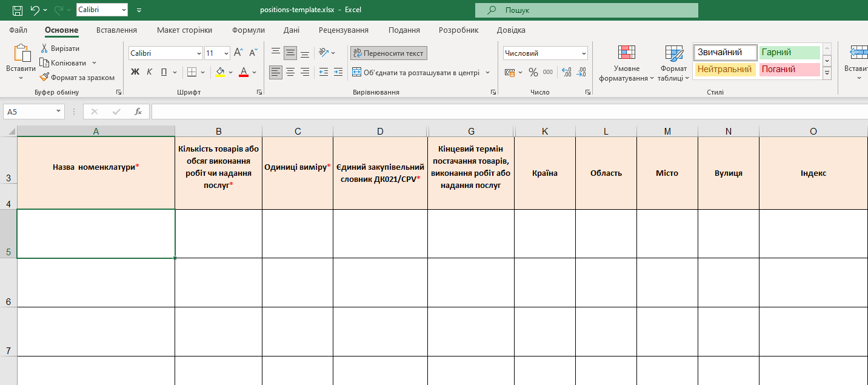The height and width of the screenshot is (385, 868).
Task: Open the Формули ribbon tab
Action: tap(249, 30)
